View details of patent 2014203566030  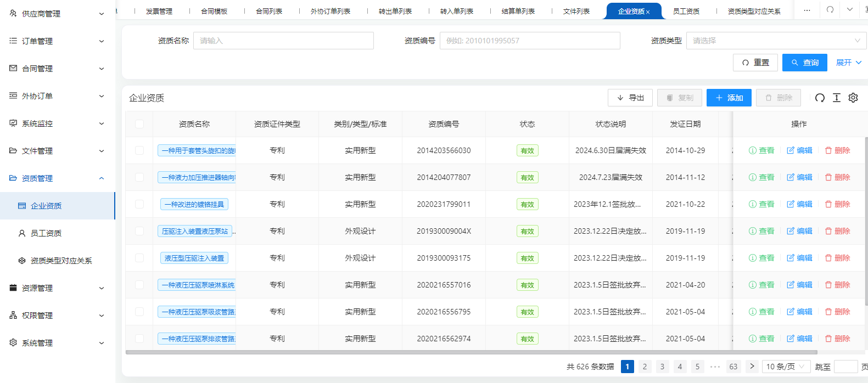(761, 150)
